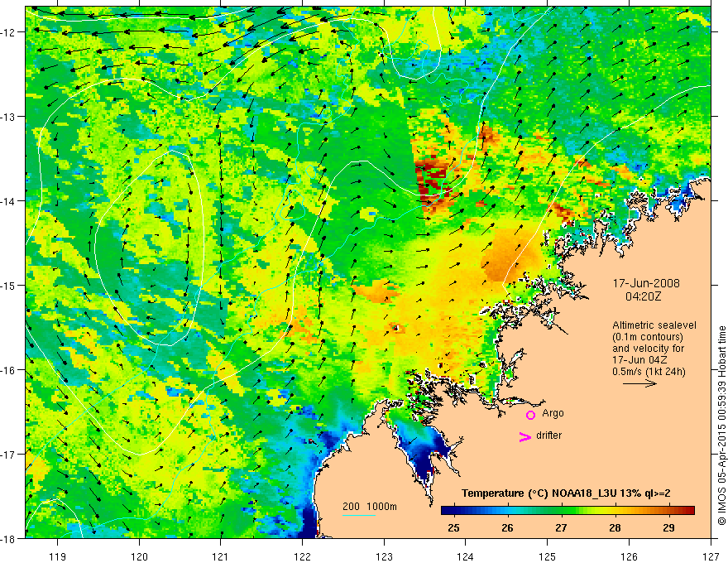Click the '0.5m/s (1kt 24h)' scale text
The width and height of the screenshot is (728, 563).
coord(649,372)
